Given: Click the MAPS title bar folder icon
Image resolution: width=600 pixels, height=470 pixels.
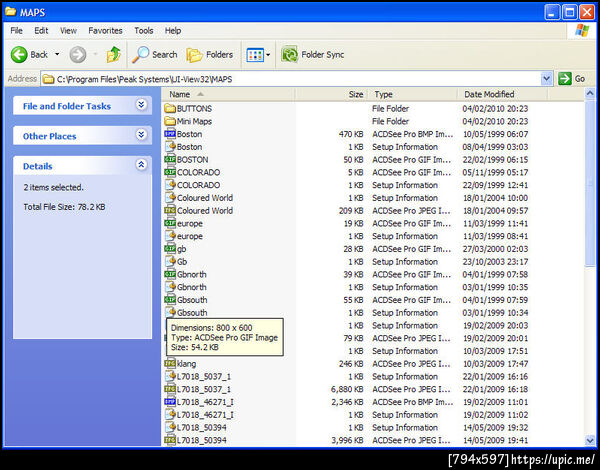Looking at the screenshot, I should coord(10,12).
